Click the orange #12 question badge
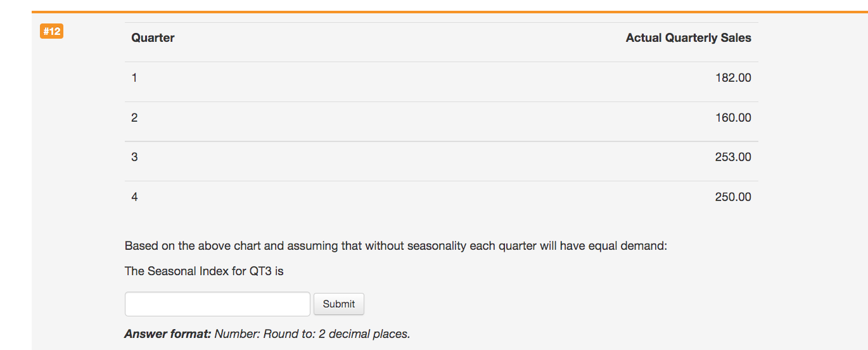The image size is (868, 350). click(51, 31)
